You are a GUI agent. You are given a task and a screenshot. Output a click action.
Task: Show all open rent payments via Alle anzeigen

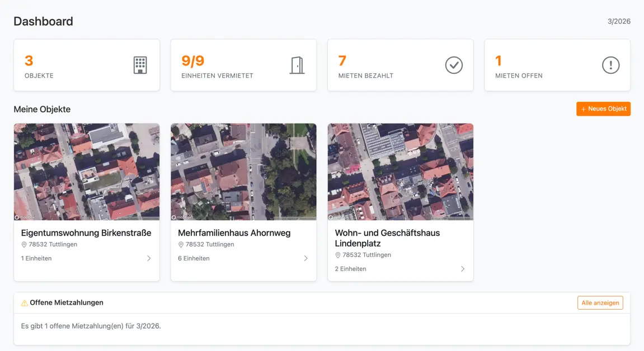[600, 302]
